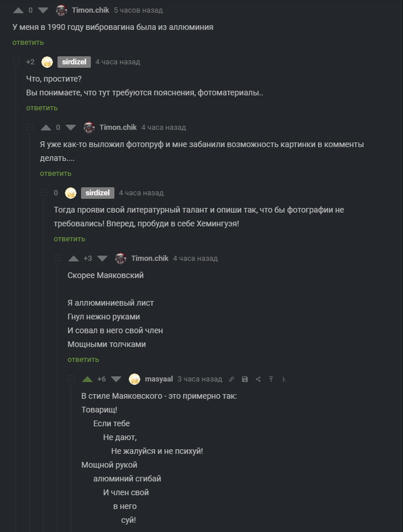Open the sirdizel profile from the +2 comment
403x532 pixels.
click(x=74, y=62)
